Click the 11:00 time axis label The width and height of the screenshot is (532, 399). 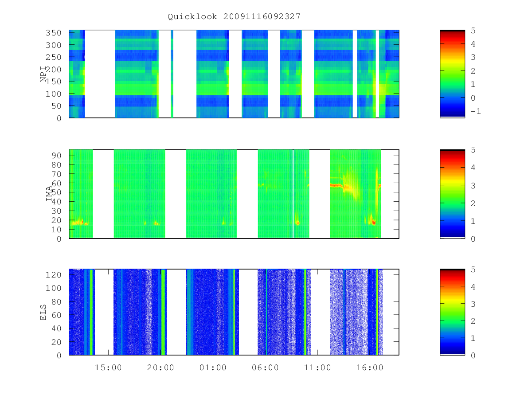coord(317,368)
